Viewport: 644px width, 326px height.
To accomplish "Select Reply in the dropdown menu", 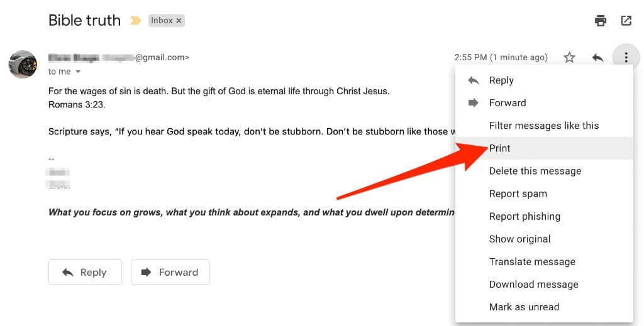I will click(x=501, y=80).
